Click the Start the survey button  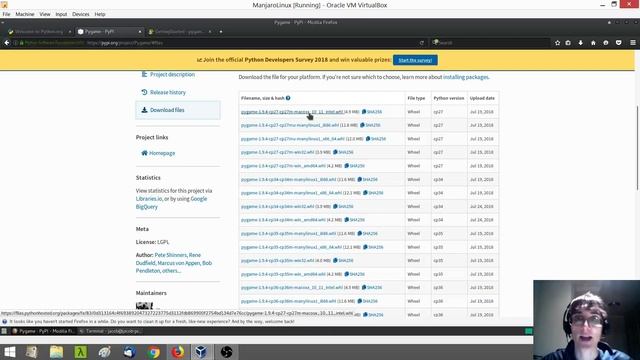pyautogui.click(x=415, y=60)
